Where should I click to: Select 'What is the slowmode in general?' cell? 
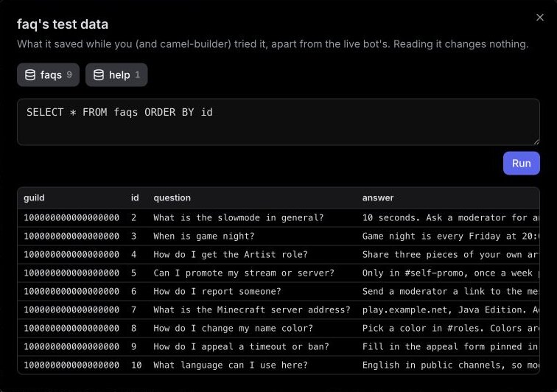click(x=239, y=218)
